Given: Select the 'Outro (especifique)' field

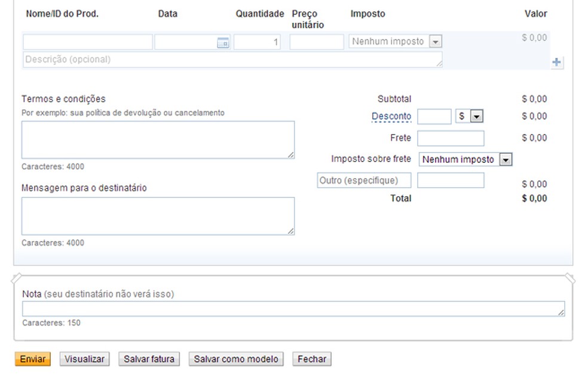Looking at the screenshot, I should (x=364, y=180).
